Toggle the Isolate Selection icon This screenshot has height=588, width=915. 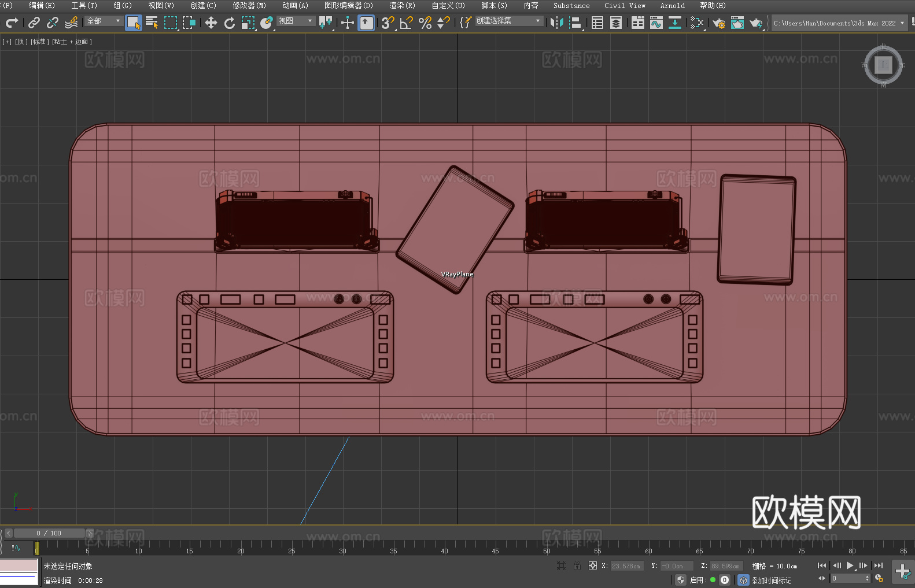click(561, 565)
